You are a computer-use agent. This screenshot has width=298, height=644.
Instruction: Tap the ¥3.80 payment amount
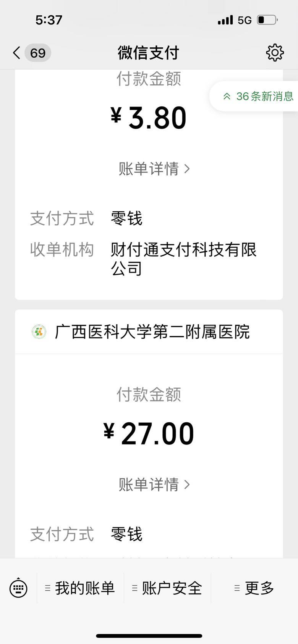[149, 118]
